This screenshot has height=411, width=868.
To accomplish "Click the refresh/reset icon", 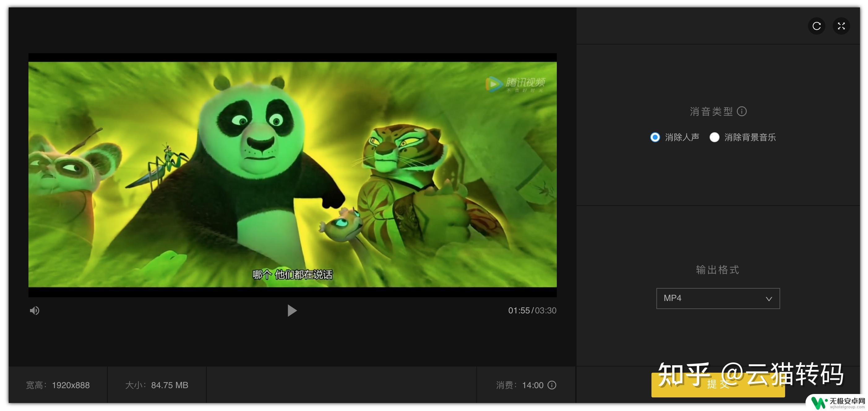I will (816, 26).
